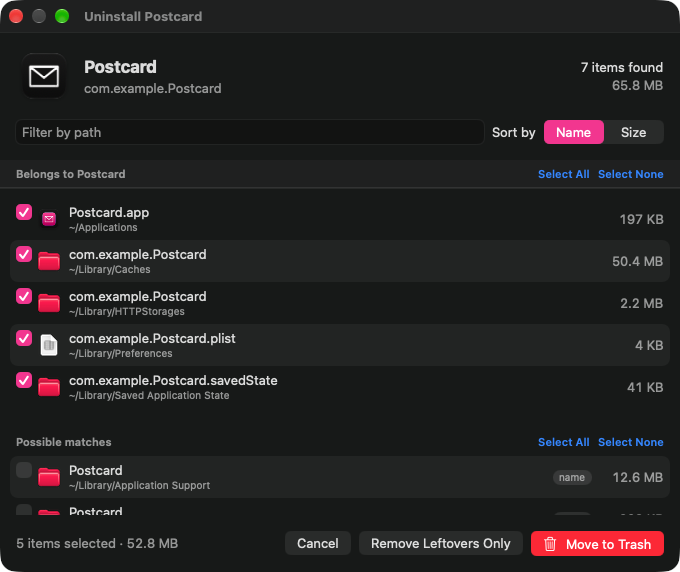Uncheck the ~/Library/Caches com.example.Postcard checkbox

pyautogui.click(x=24, y=255)
